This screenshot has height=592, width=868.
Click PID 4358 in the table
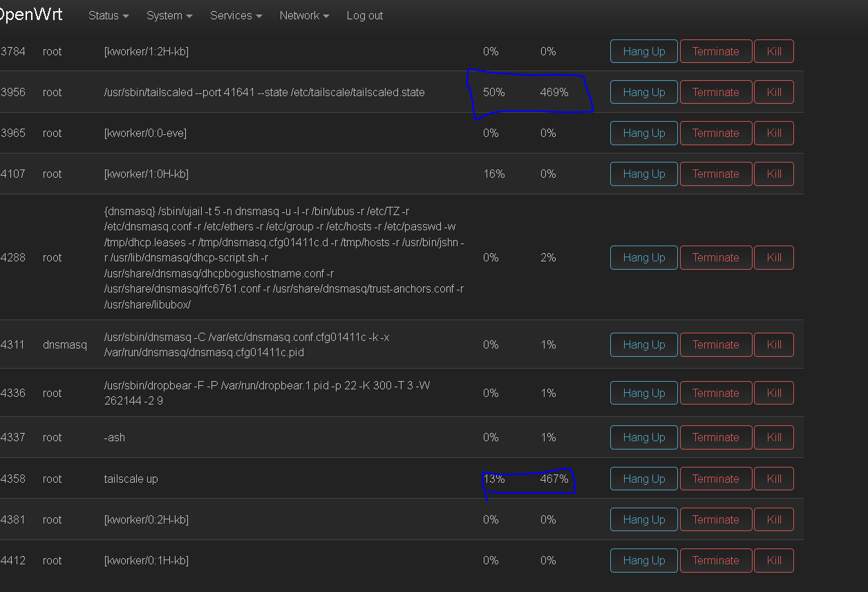(x=12, y=479)
